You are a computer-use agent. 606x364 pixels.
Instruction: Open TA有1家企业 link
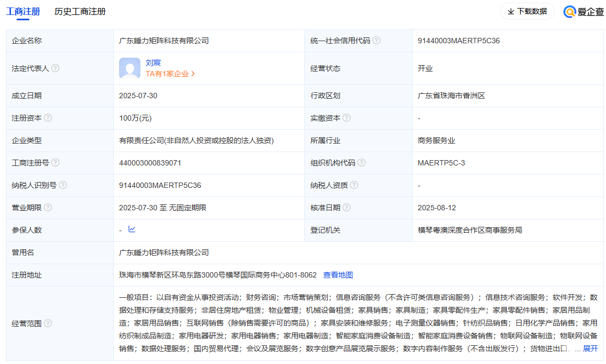pos(170,74)
